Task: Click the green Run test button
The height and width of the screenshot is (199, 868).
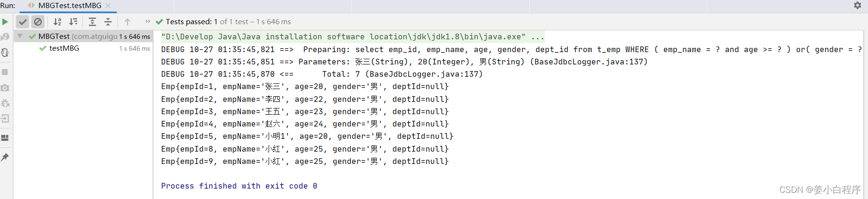Action: tap(5, 22)
